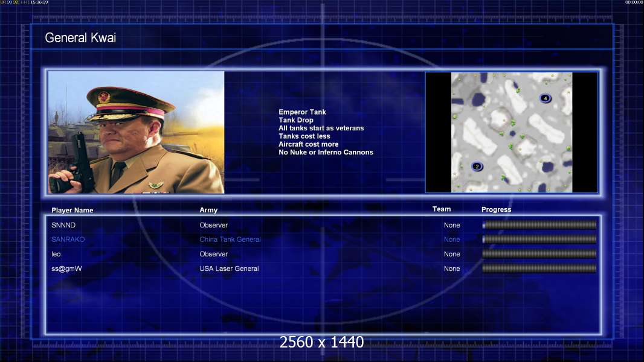Screen dimensions: 644x362
Task: Click team 'None' in ss@gmW row
Action: [452, 268]
